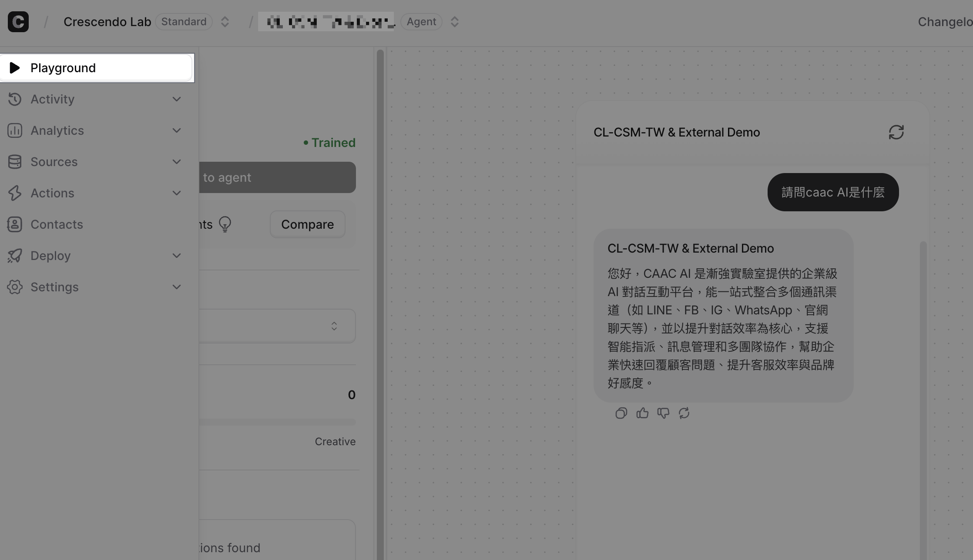Click the Contacts person icon
973x560 pixels.
click(14, 224)
